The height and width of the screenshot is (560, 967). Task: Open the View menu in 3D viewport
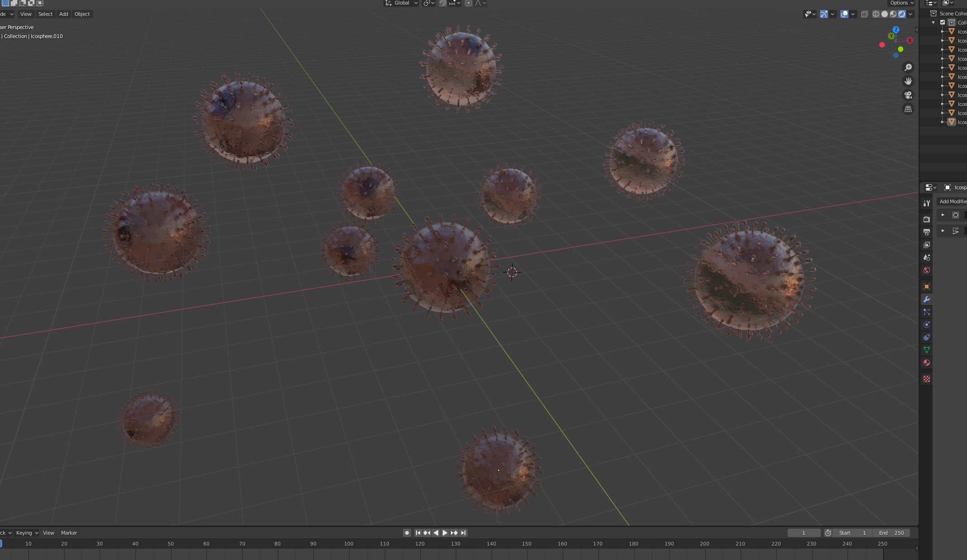pyautogui.click(x=26, y=14)
